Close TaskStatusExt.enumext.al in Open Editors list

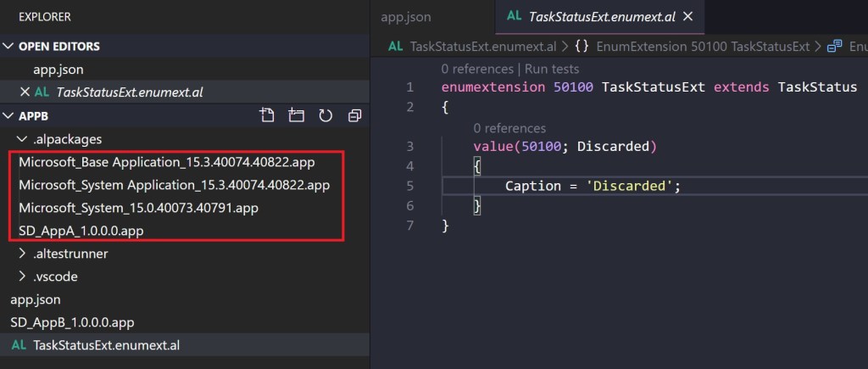point(24,92)
